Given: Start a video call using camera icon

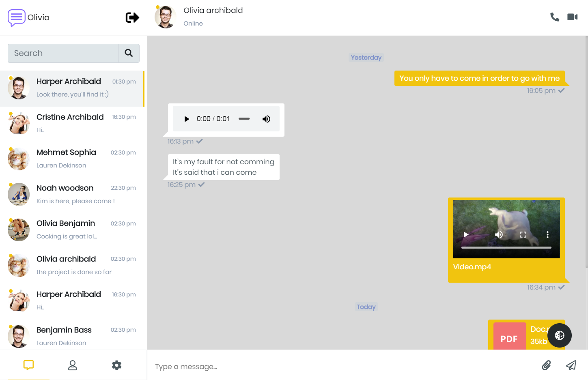Looking at the screenshot, I should pyautogui.click(x=572, y=17).
